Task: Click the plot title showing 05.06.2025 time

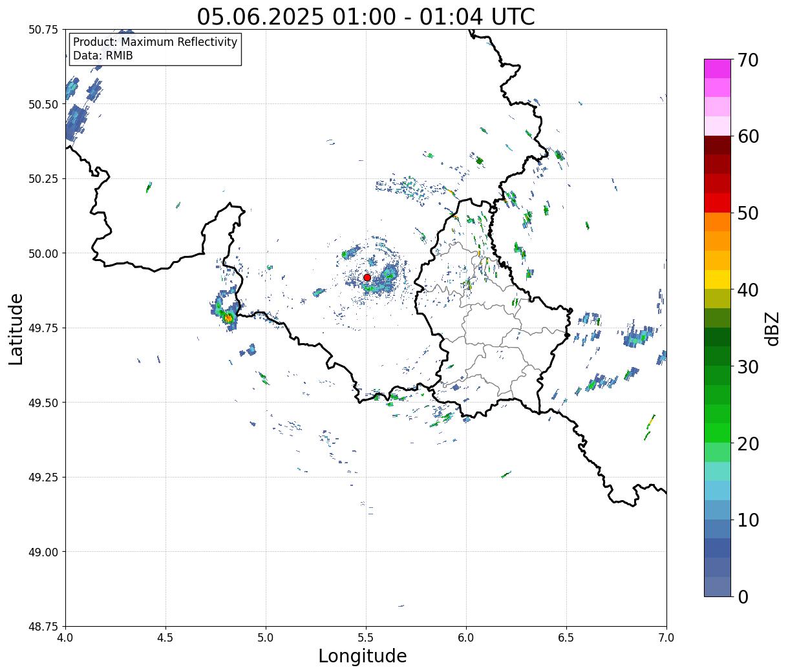Action: (x=366, y=16)
